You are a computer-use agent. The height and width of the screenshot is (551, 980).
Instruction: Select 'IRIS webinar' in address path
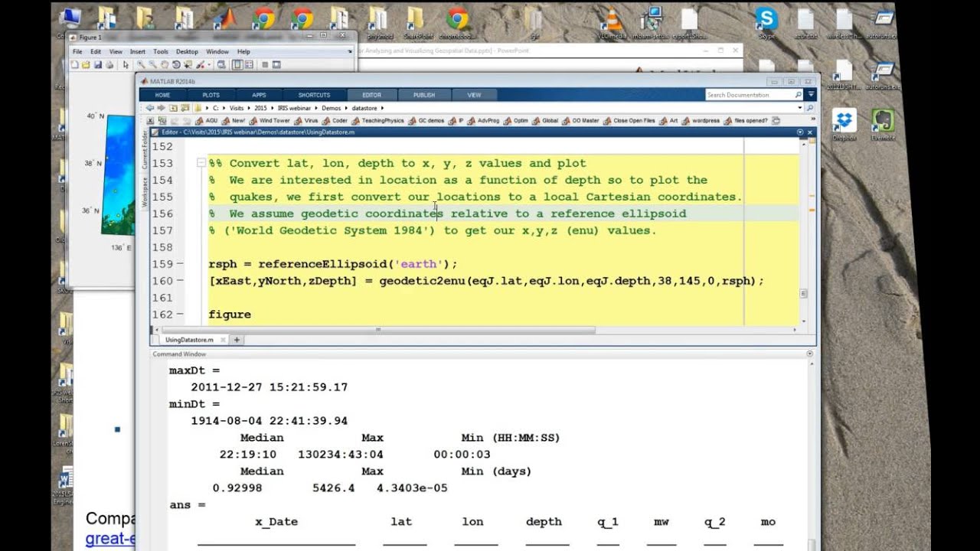(295, 108)
